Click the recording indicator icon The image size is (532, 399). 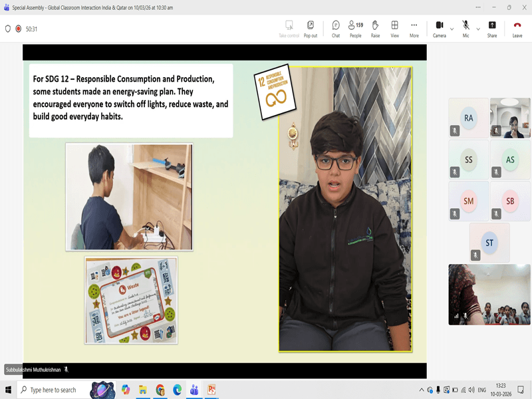[19, 29]
